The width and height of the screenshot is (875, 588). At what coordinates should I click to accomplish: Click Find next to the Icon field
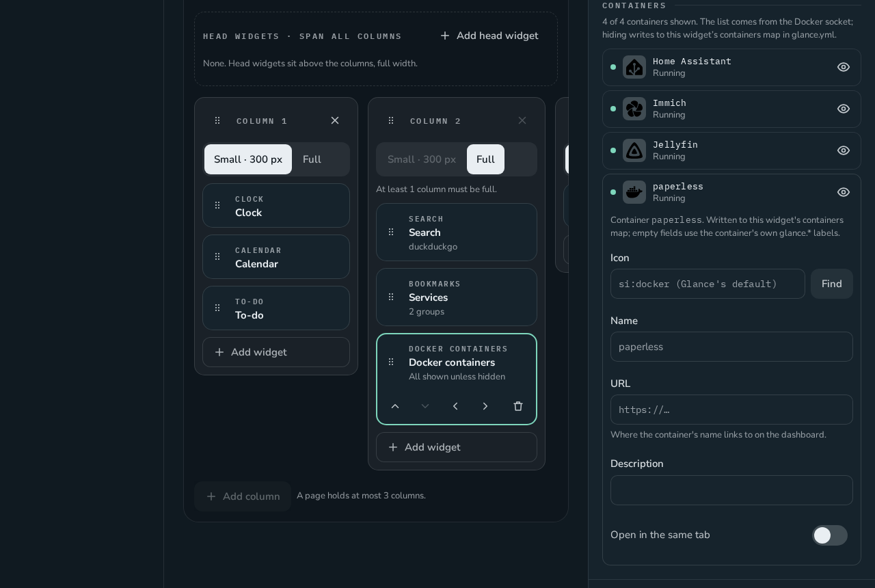[832, 284]
